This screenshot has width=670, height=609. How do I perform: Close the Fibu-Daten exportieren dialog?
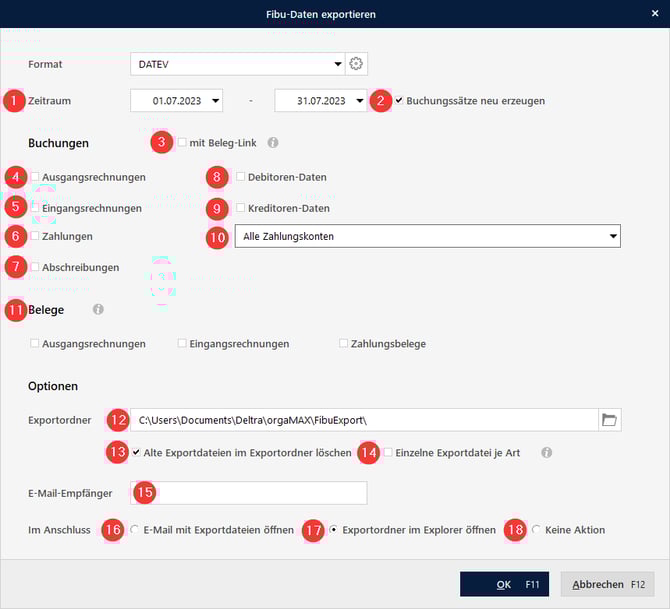tap(655, 13)
